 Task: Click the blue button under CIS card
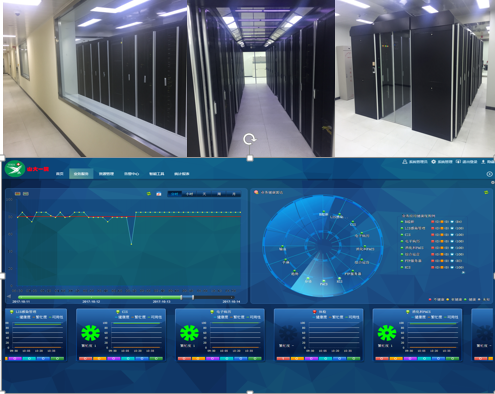coord(142,359)
